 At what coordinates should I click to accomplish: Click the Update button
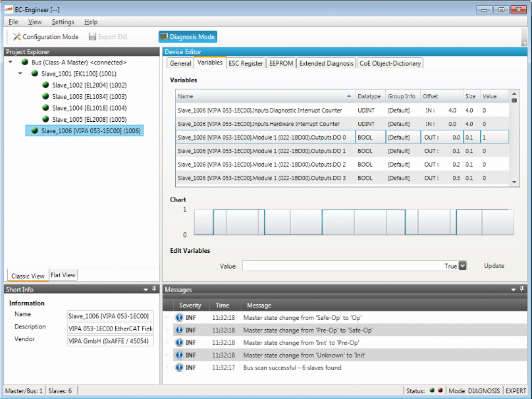click(x=494, y=265)
